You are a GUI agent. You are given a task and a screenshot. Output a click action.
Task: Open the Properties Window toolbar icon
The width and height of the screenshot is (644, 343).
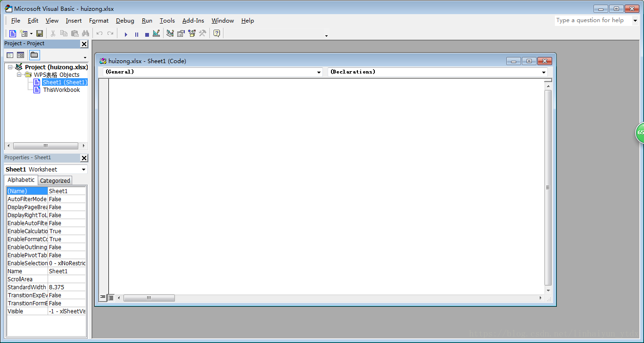point(181,33)
